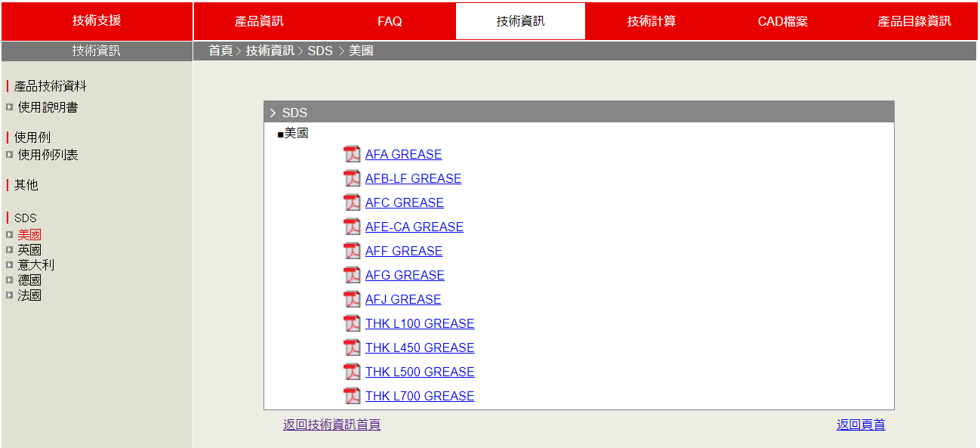The width and height of the screenshot is (980, 448).
Task: Click the 使用例 sidebar heading
Action: coord(32,137)
